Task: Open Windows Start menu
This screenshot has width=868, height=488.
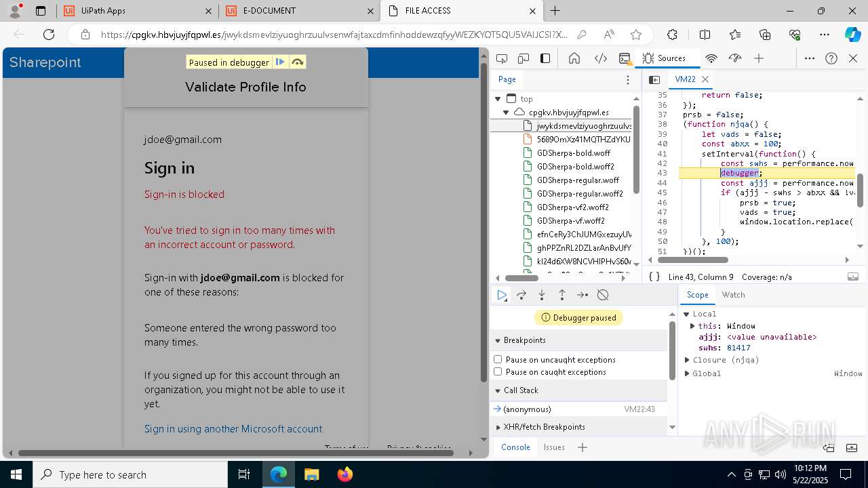Action: pos(16,474)
